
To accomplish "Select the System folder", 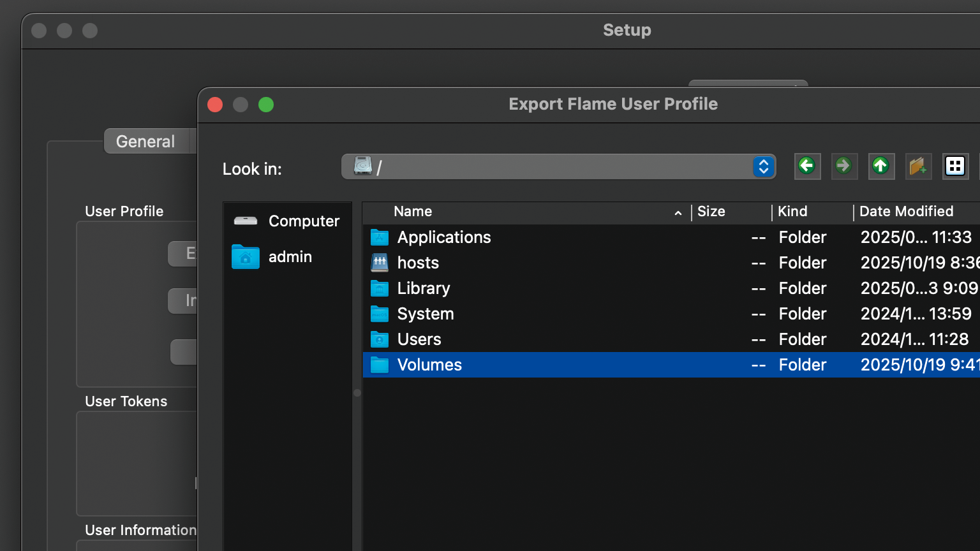I will pos(426,314).
